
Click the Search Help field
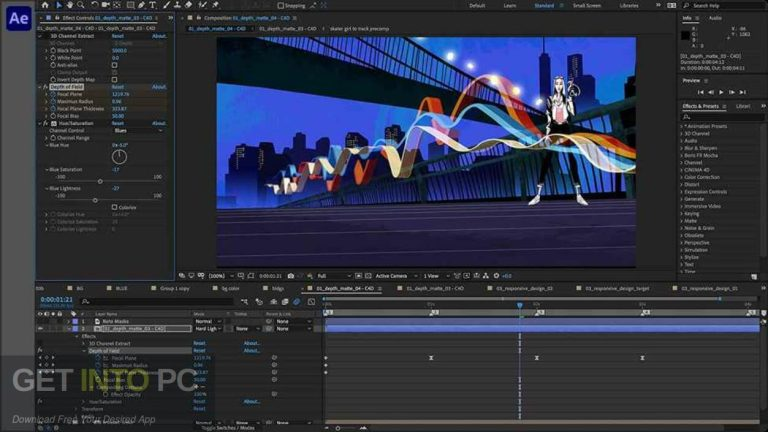(723, 5)
